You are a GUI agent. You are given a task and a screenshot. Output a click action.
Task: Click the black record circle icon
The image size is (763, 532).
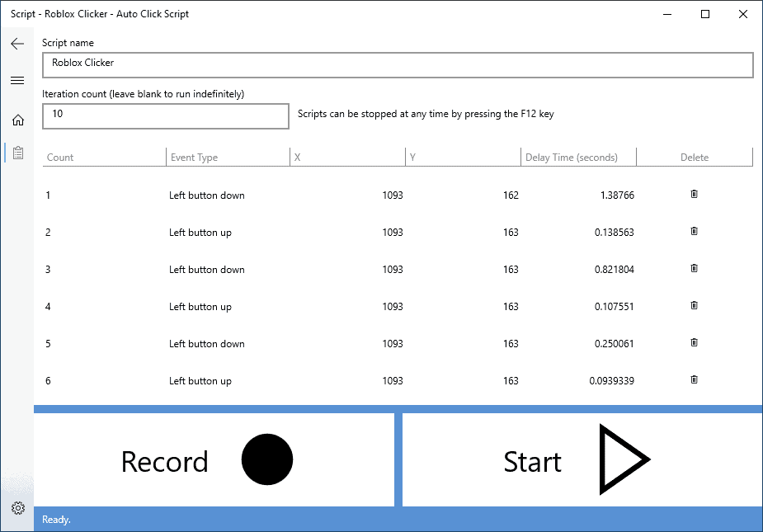(266, 459)
